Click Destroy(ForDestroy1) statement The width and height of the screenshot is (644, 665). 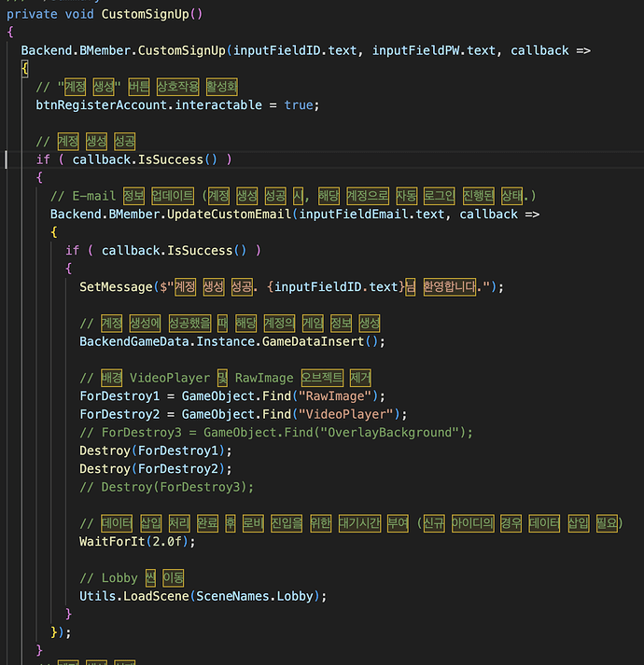point(156,450)
